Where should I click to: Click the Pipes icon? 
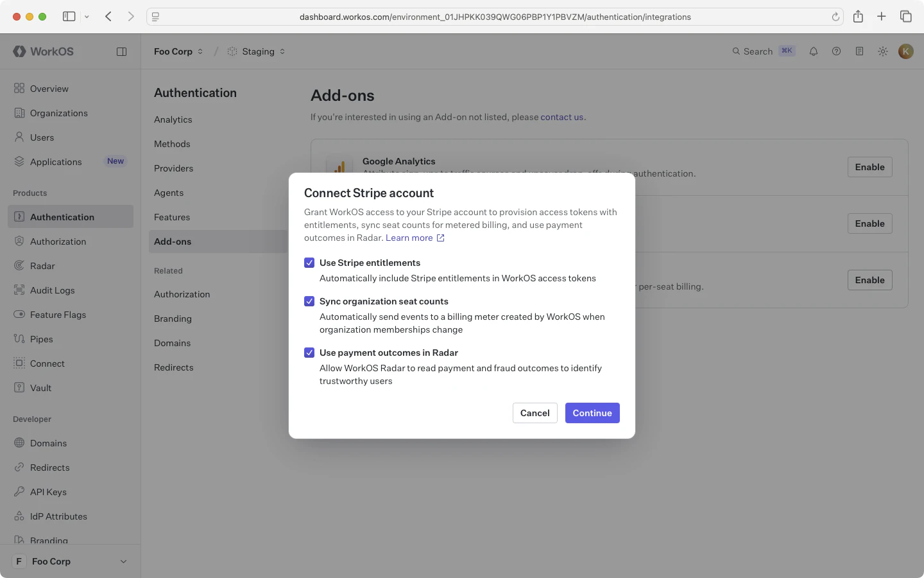click(x=19, y=339)
